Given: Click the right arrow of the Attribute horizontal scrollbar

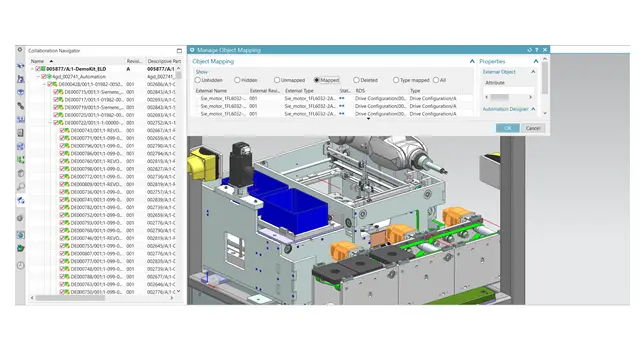Looking at the screenshot, I should 530,97.
